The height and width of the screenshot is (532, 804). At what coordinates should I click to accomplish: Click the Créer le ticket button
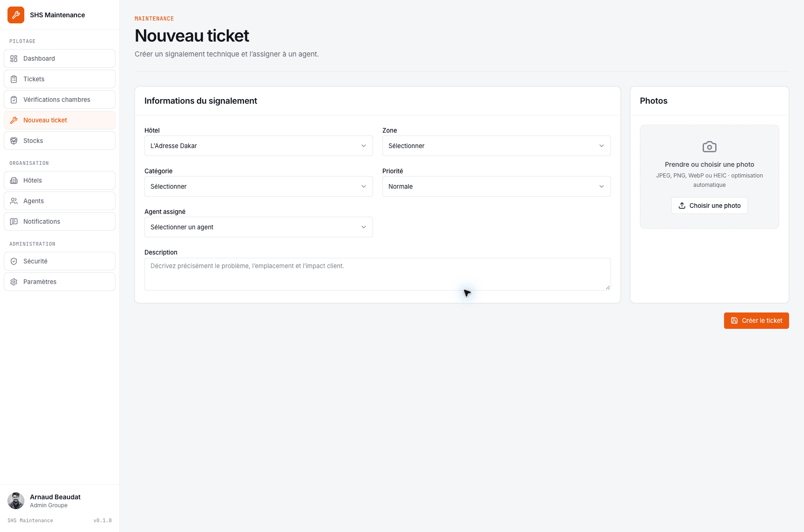(756, 320)
